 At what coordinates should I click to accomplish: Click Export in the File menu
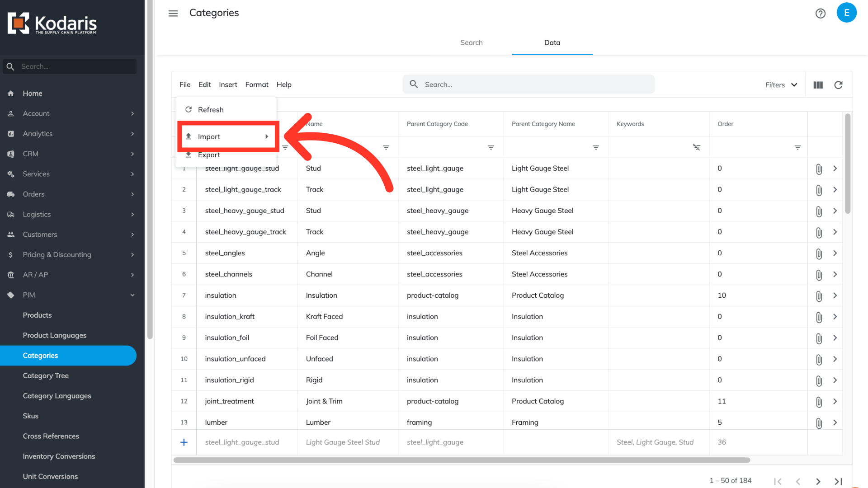click(x=209, y=155)
